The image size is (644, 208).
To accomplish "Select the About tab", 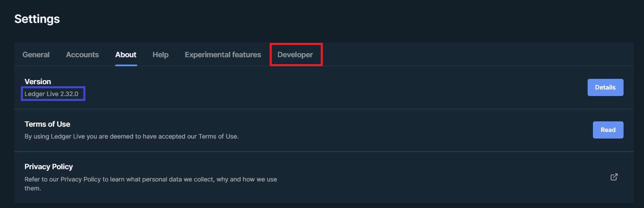I will pos(126,55).
